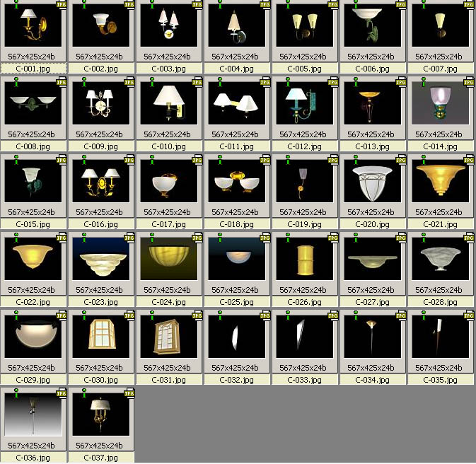The width and height of the screenshot is (476, 464).
Task: Click the JPG format badge on C-026.jpg
Action: [x=333, y=238]
